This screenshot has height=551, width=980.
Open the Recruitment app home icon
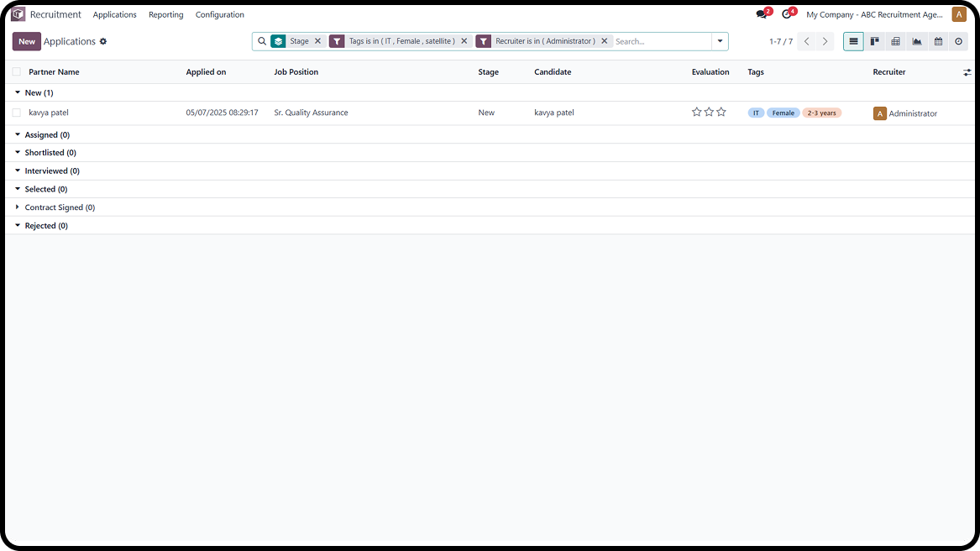18,14
